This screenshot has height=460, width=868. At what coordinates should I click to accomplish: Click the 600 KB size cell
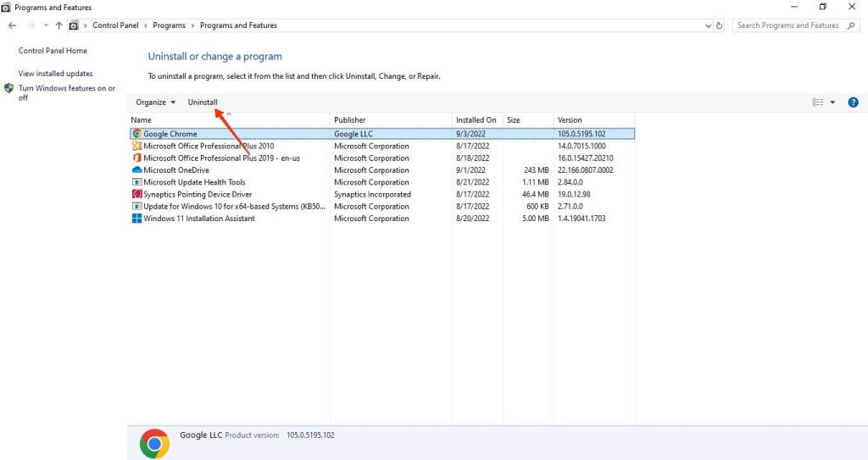tap(537, 207)
